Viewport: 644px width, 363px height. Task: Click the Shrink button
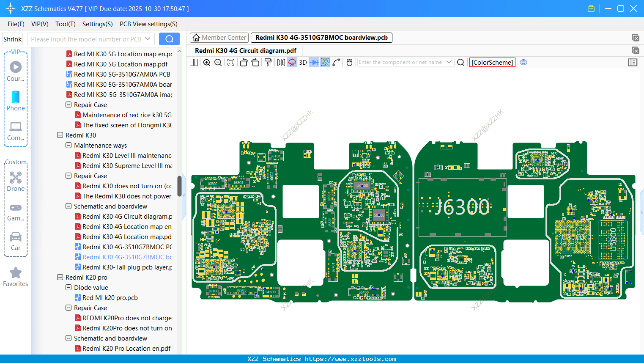click(12, 39)
